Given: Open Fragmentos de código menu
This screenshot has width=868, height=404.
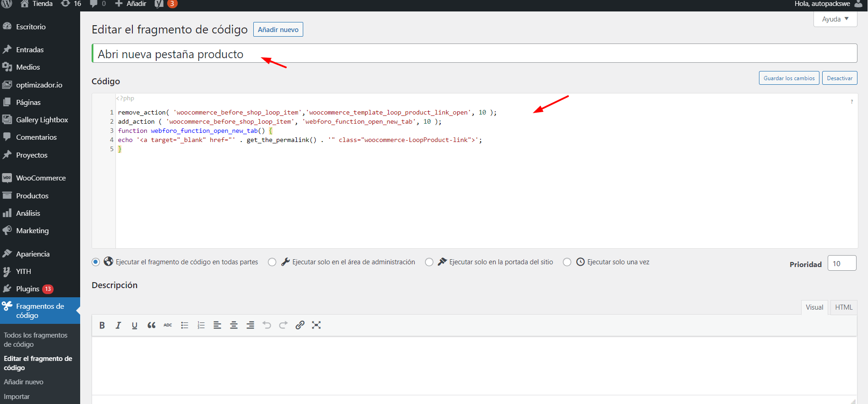Looking at the screenshot, I should pyautogui.click(x=40, y=311).
